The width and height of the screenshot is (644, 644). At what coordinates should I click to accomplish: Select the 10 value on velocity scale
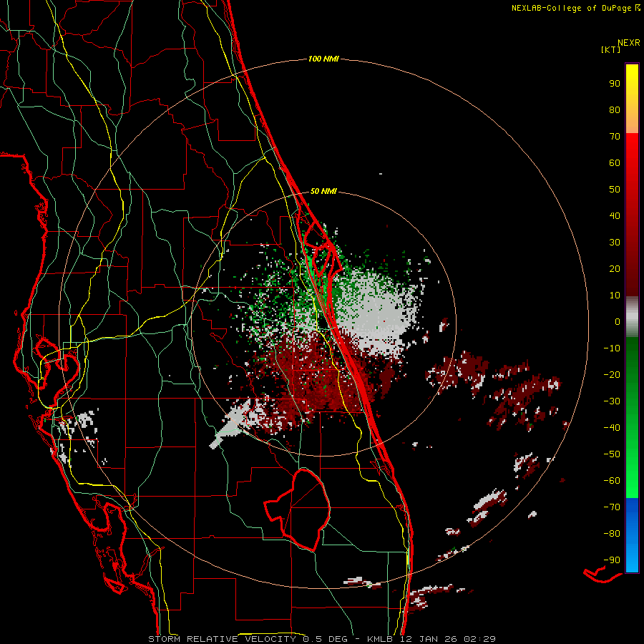615,296
